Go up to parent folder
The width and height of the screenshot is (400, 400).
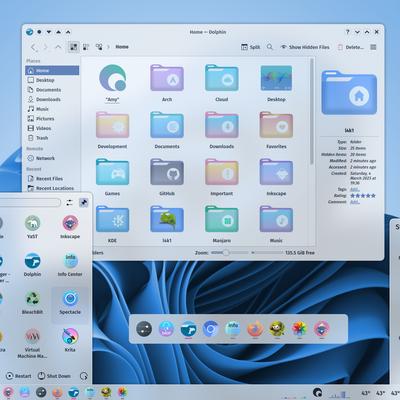(58, 47)
